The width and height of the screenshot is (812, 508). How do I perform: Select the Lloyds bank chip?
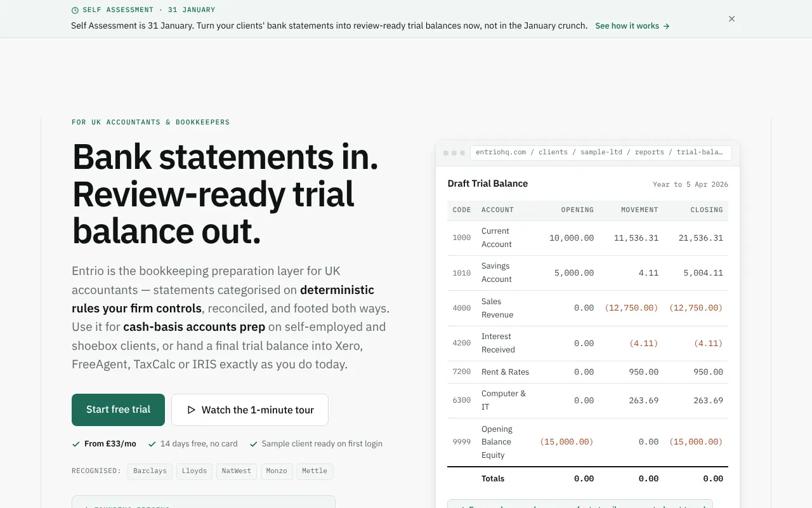coord(194,471)
